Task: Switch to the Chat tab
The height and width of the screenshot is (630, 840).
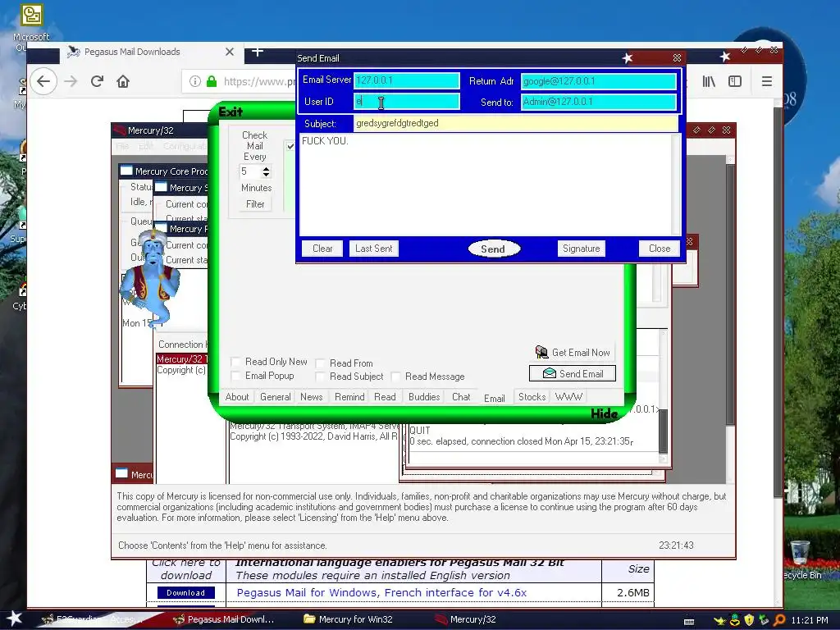Action: coord(461,397)
